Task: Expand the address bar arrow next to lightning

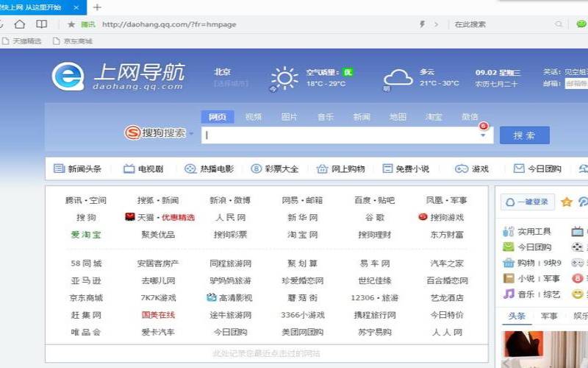Action: (x=436, y=24)
